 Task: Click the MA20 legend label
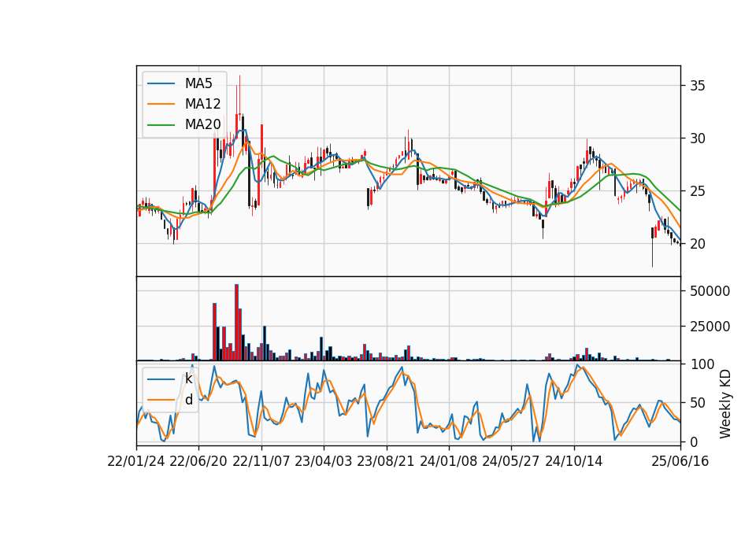click(202, 124)
